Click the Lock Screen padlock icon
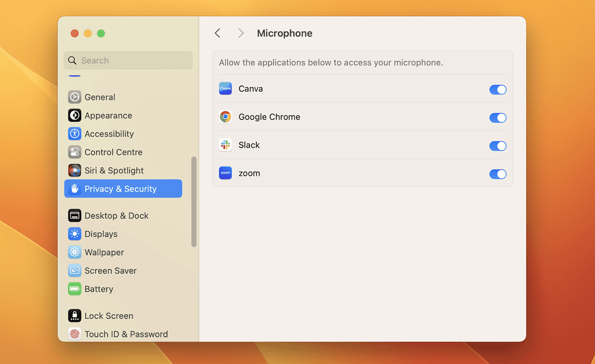This screenshot has height=364, width=595. [74, 315]
